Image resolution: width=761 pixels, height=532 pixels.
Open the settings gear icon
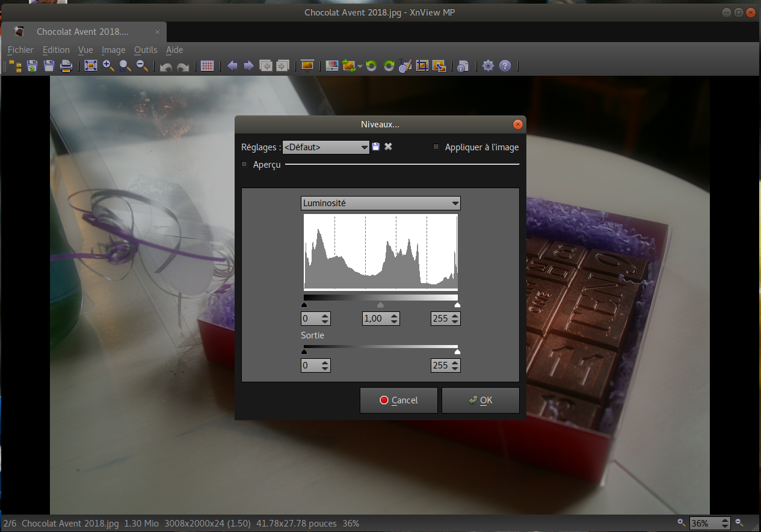click(488, 66)
